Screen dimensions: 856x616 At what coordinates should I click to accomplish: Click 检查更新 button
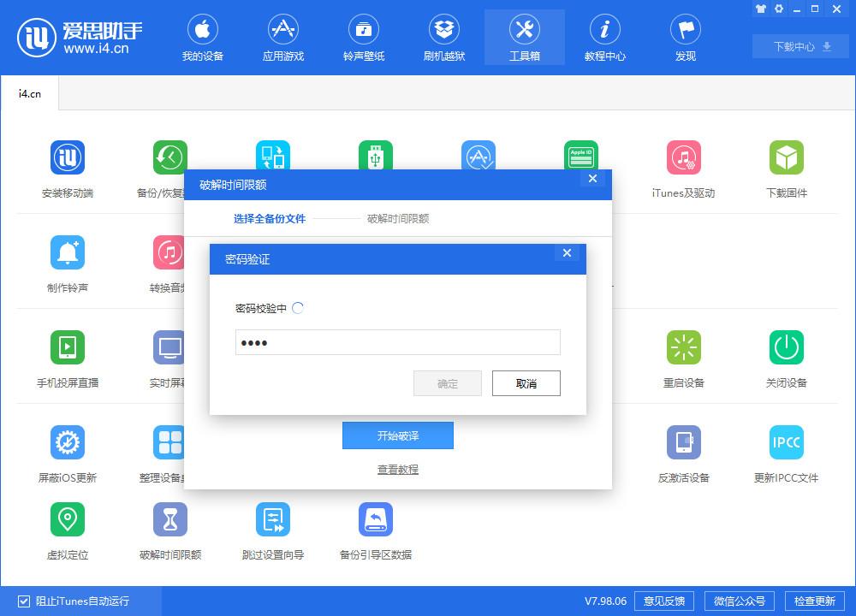point(815,601)
